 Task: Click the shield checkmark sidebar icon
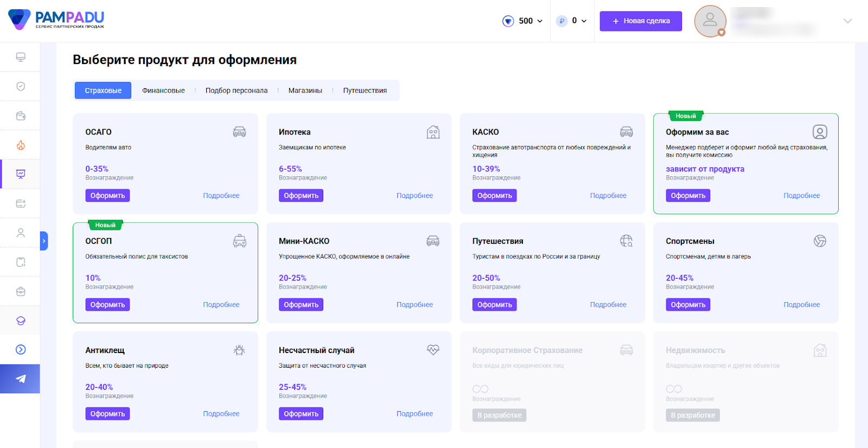[x=21, y=86]
